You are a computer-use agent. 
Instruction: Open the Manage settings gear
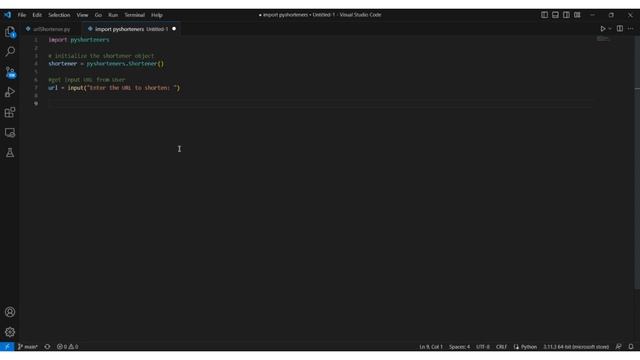pyautogui.click(x=10, y=332)
